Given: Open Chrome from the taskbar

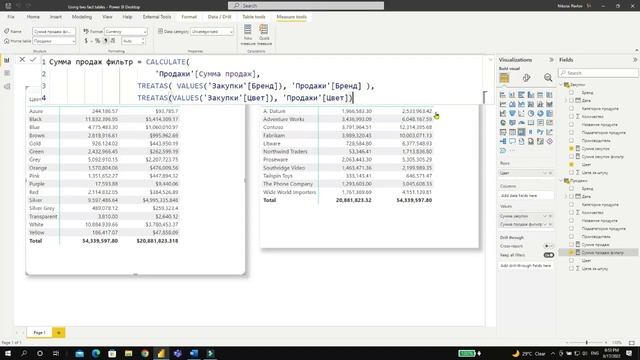Looking at the screenshot, I should (x=145, y=353).
